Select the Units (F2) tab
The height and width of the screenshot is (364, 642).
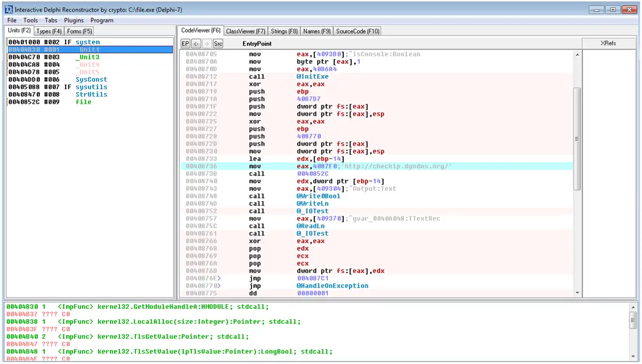19,31
